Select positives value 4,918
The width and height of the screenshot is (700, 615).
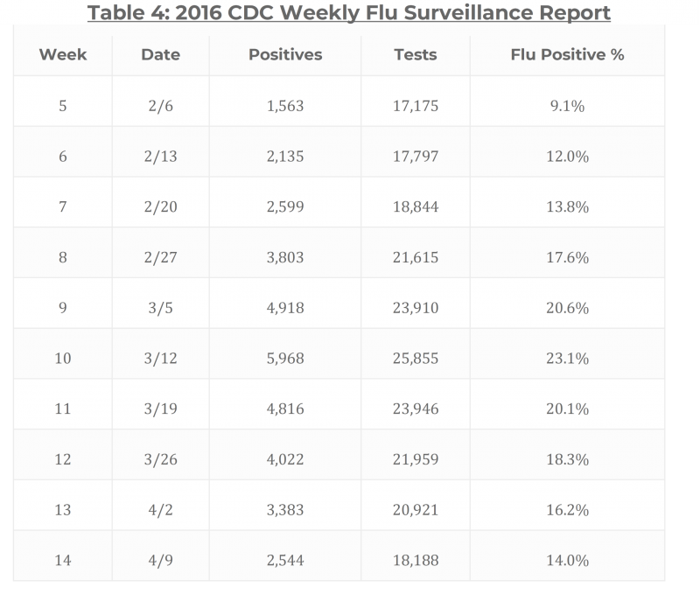tap(285, 309)
